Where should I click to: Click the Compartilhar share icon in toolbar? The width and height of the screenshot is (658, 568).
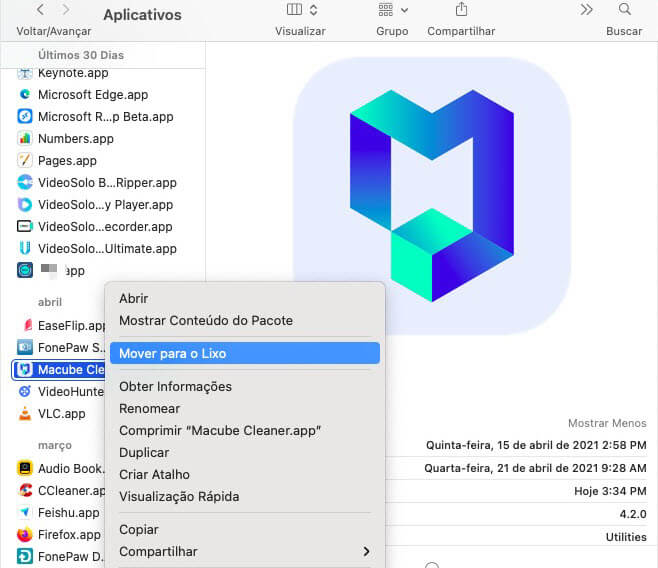click(x=461, y=9)
